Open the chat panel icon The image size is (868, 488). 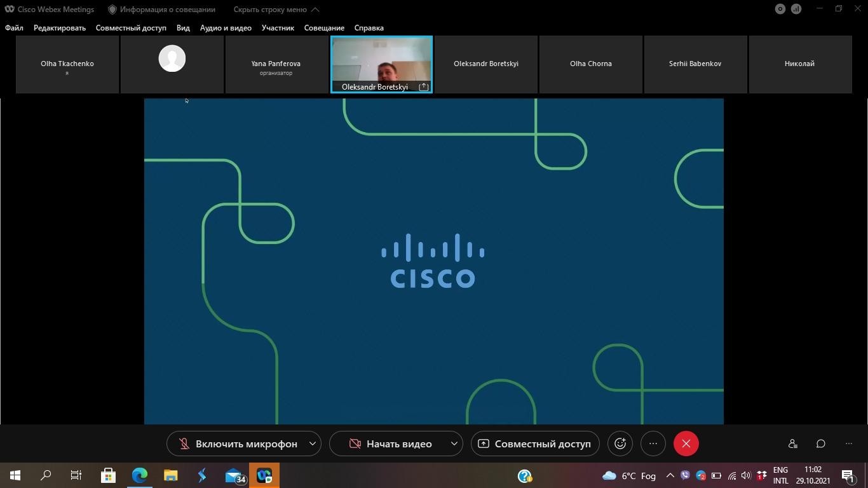tap(820, 444)
